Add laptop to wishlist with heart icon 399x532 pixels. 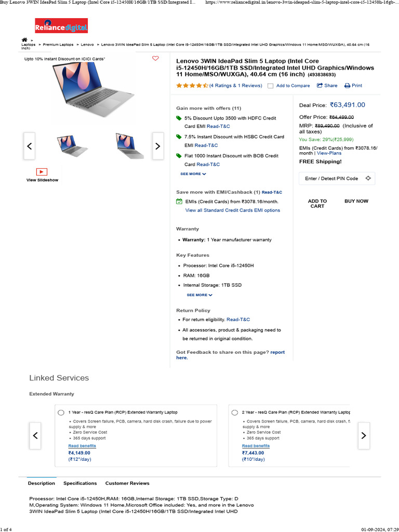[155, 58]
